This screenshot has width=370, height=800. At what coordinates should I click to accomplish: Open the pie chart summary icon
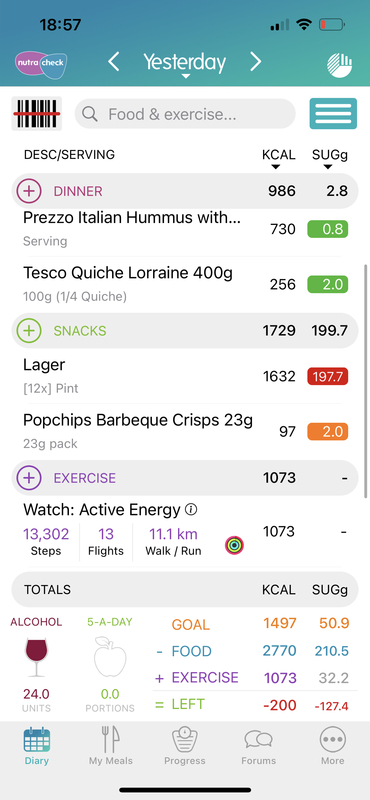(339, 65)
